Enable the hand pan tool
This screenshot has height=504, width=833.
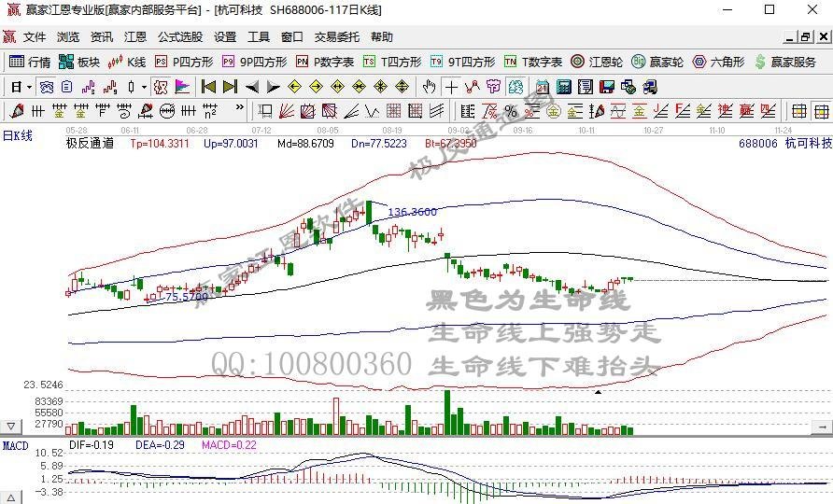[429, 87]
